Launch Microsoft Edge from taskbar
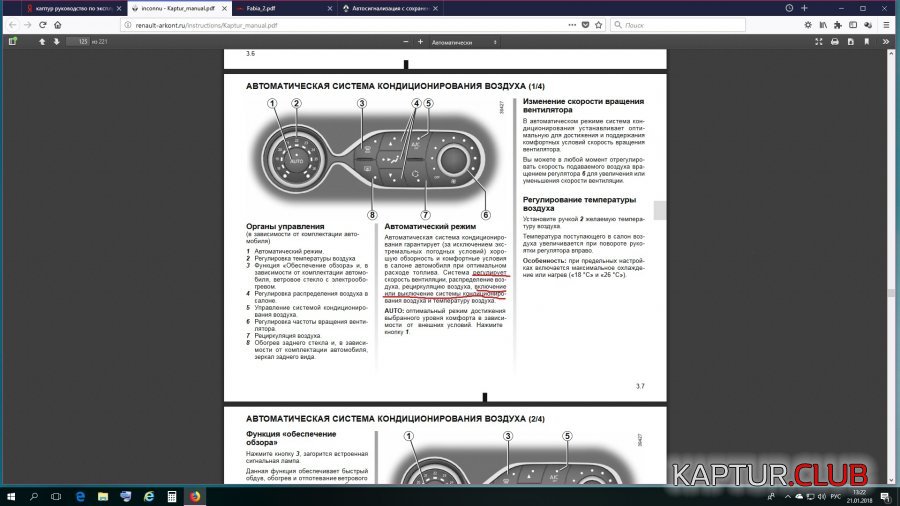 tap(80, 496)
